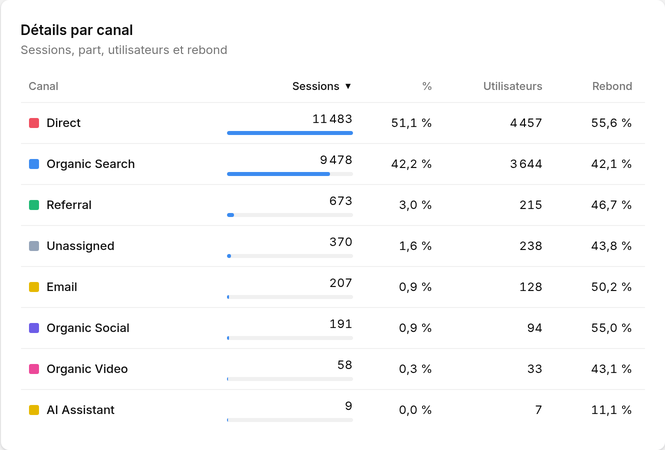665x450 pixels.
Task: Click the share value 42,2 %
Action: pyautogui.click(x=411, y=164)
